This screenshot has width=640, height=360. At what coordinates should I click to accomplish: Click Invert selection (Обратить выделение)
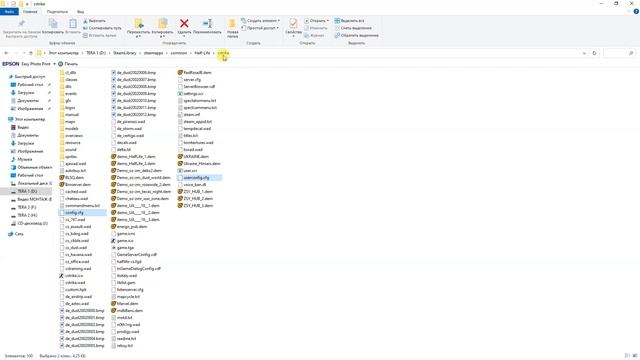(x=356, y=36)
